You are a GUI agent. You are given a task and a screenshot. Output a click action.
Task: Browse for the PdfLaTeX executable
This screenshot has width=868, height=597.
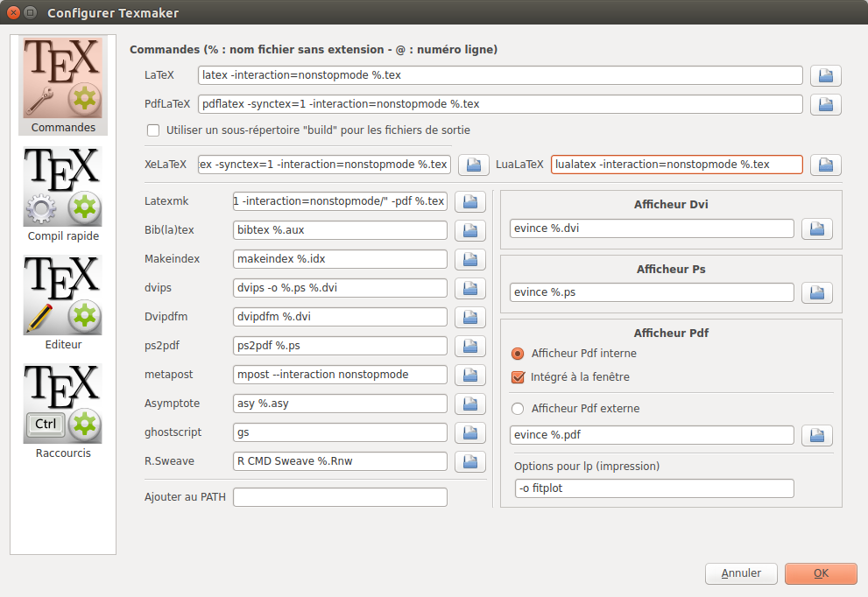pos(825,104)
